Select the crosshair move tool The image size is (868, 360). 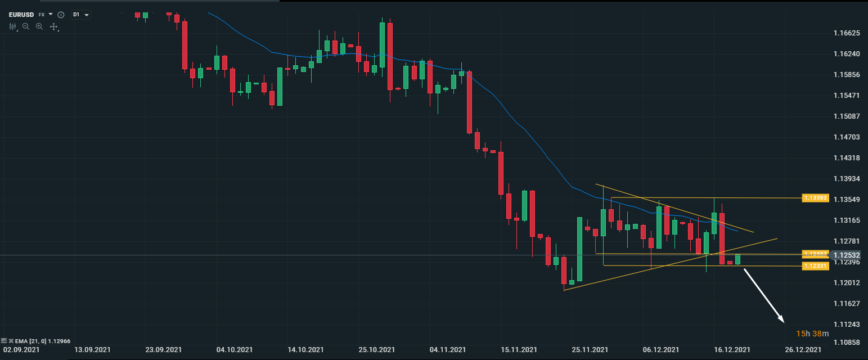coord(54,26)
